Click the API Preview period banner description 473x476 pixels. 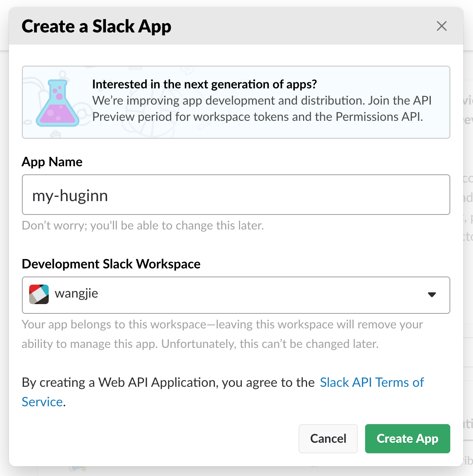(x=262, y=109)
